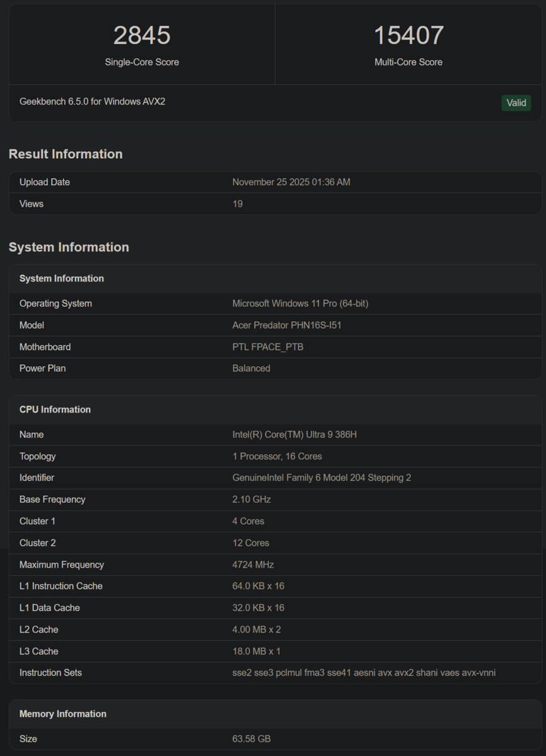The height and width of the screenshot is (756, 546).
Task: Click the Result Information heading
Action: point(66,154)
